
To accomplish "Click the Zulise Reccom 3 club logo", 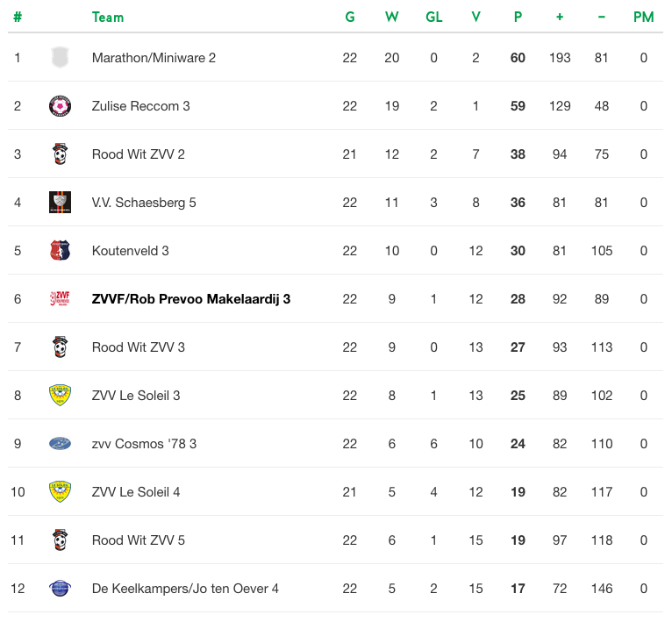I will point(60,106).
